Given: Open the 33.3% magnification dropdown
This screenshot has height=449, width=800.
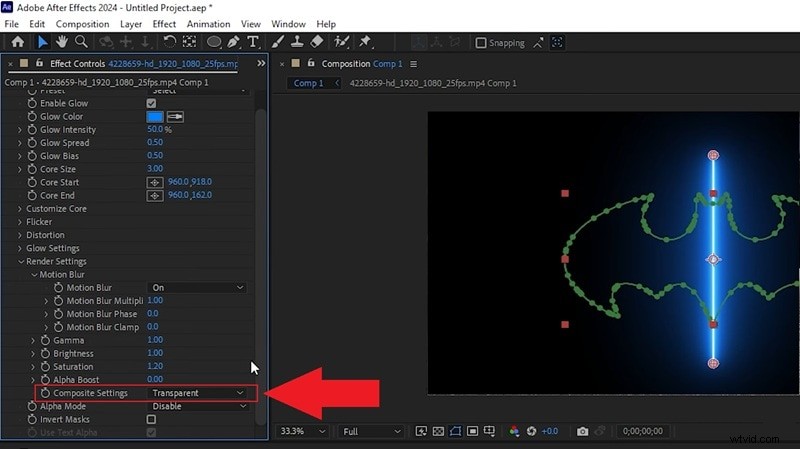Looking at the screenshot, I should [302, 432].
